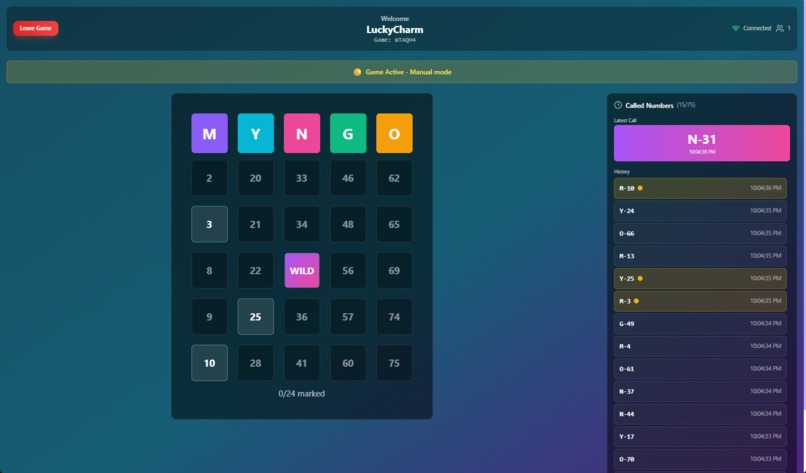This screenshot has height=473, width=806.
Task: Click the Leave Game button
Action: point(35,28)
